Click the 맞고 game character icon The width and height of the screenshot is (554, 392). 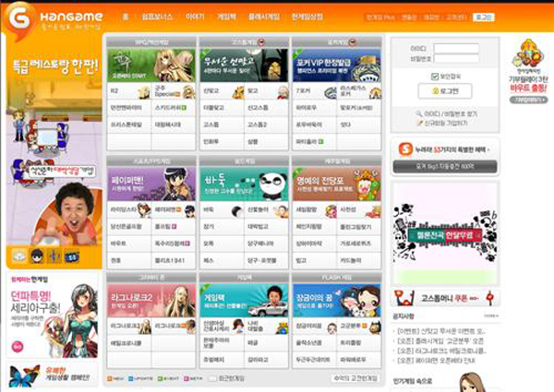click(282, 93)
